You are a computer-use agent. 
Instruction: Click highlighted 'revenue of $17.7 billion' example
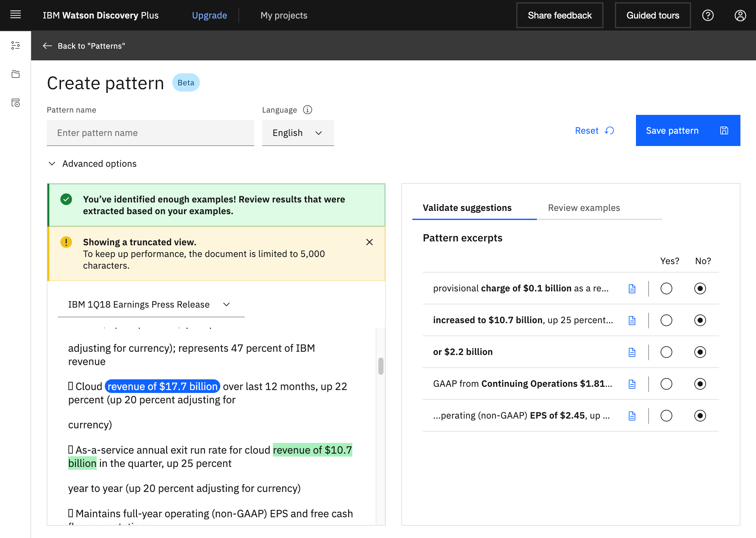pos(162,386)
